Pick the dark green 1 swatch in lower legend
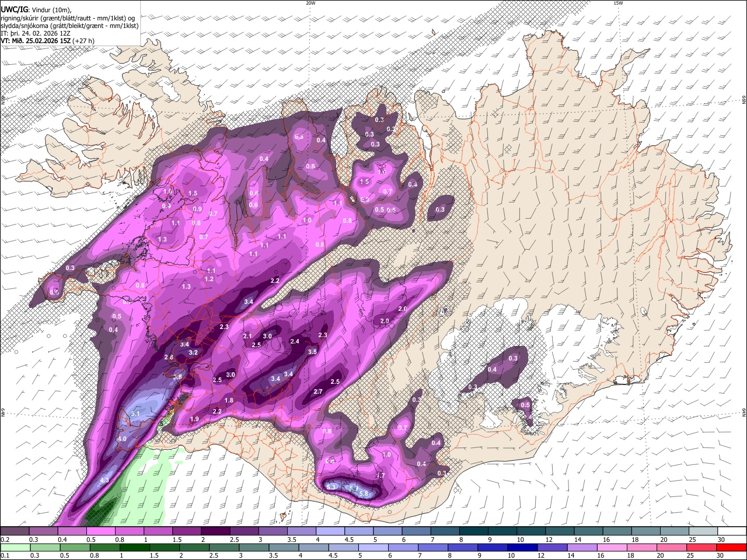Screen dimensions: 747x560 point(134,547)
